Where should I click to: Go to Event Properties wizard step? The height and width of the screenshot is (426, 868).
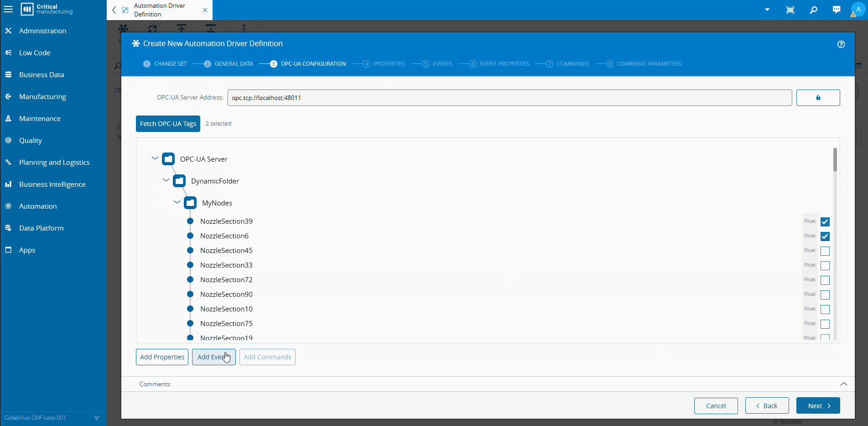[x=499, y=64]
